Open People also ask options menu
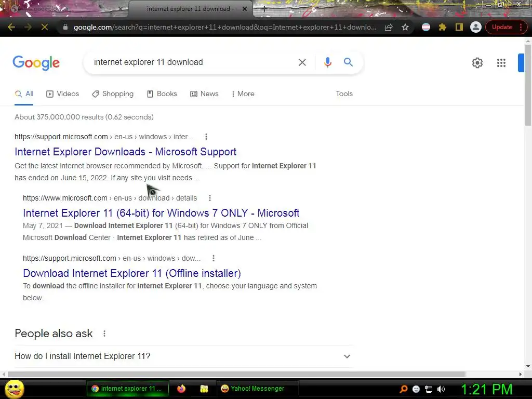 (x=104, y=334)
